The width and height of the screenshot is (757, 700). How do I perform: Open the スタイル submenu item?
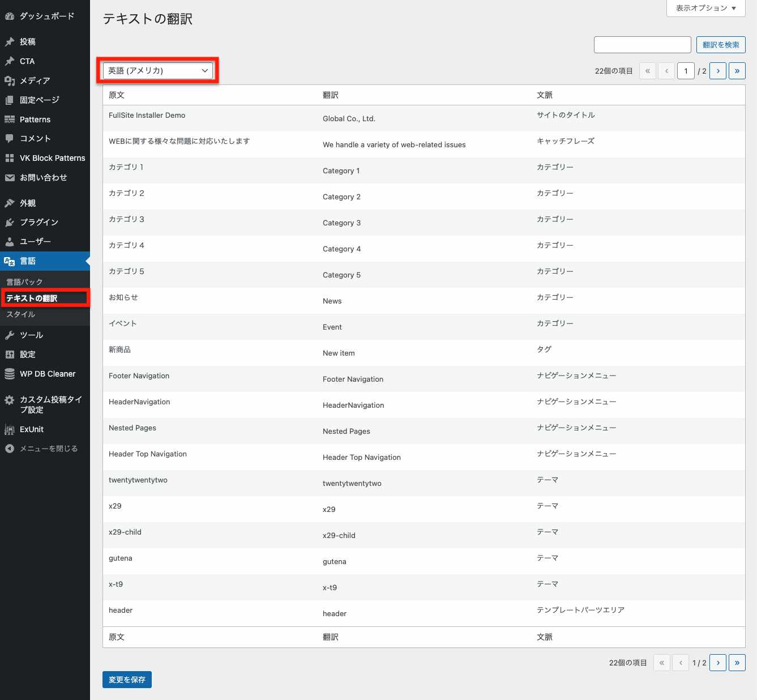tap(21, 314)
